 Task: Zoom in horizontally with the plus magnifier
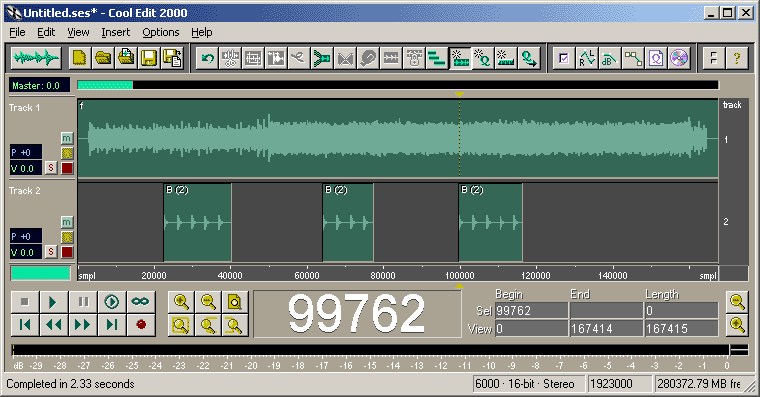(181, 302)
